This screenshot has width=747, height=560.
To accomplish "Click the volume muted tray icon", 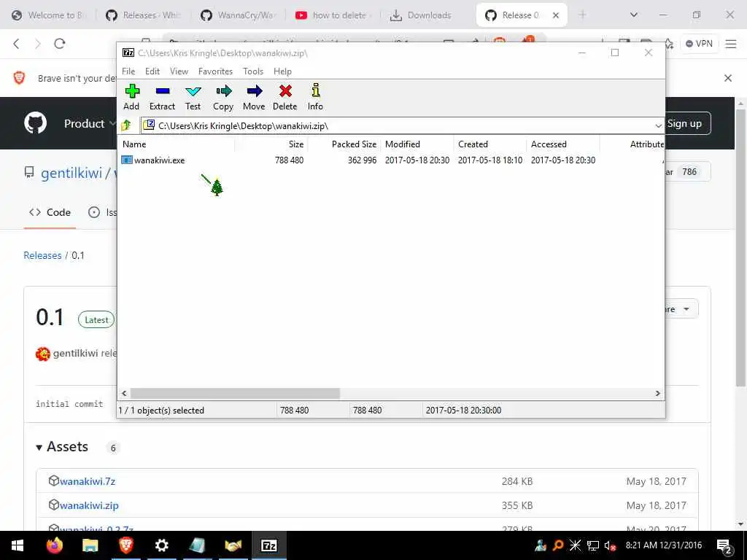I will click(x=610, y=545).
